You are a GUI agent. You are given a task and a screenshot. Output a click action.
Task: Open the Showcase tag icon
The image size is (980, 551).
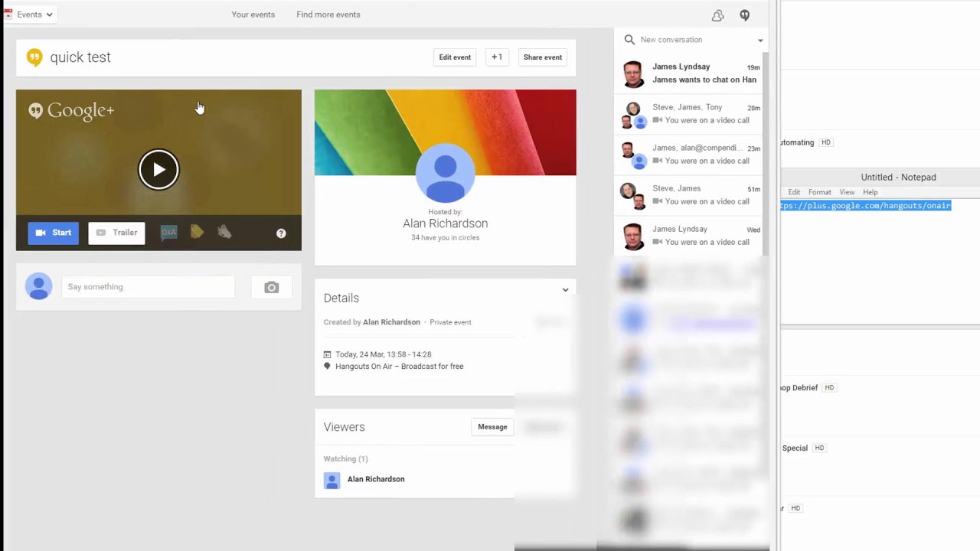click(197, 232)
